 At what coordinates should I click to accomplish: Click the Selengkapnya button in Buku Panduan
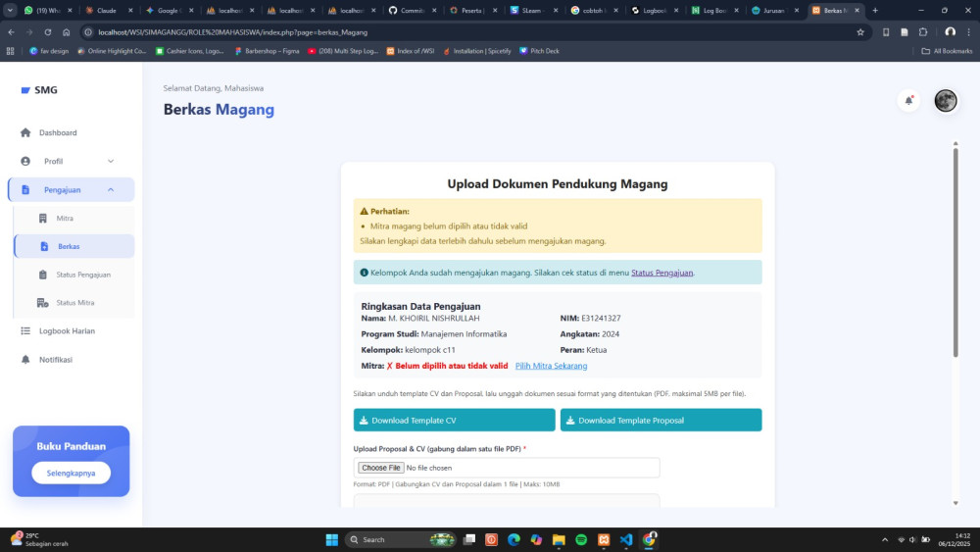[71, 473]
